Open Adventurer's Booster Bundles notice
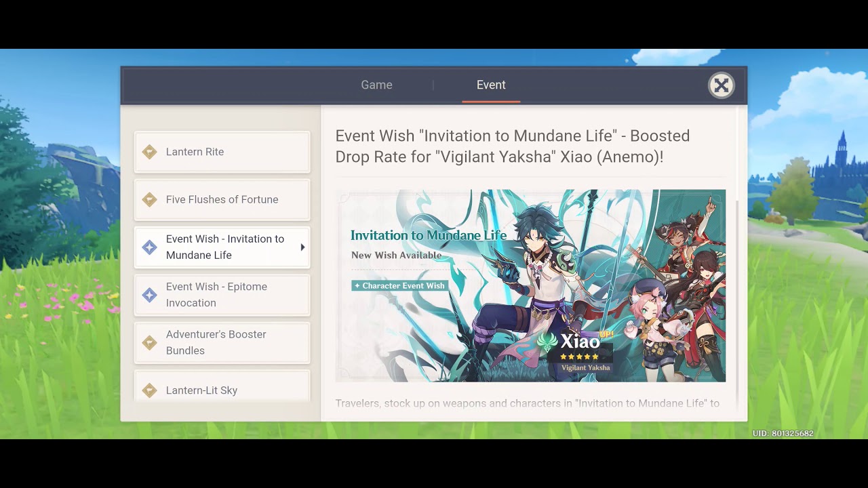The height and width of the screenshot is (488, 868). click(x=222, y=342)
